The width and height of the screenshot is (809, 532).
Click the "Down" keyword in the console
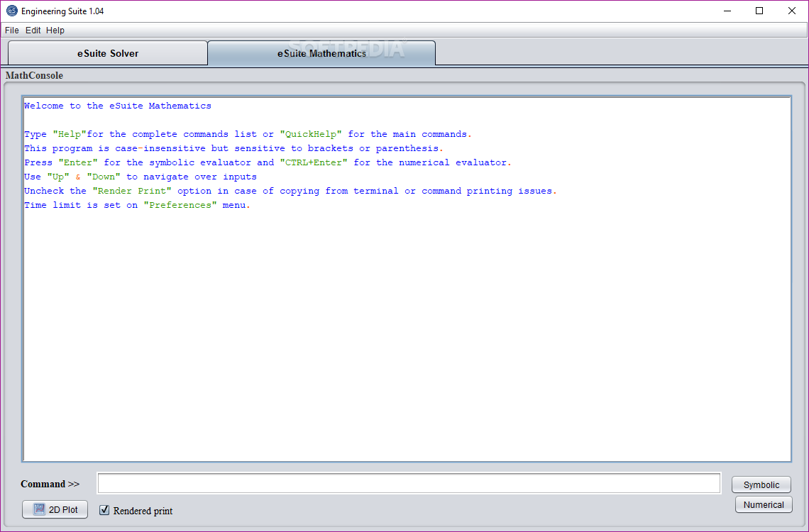pyautogui.click(x=104, y=177)
